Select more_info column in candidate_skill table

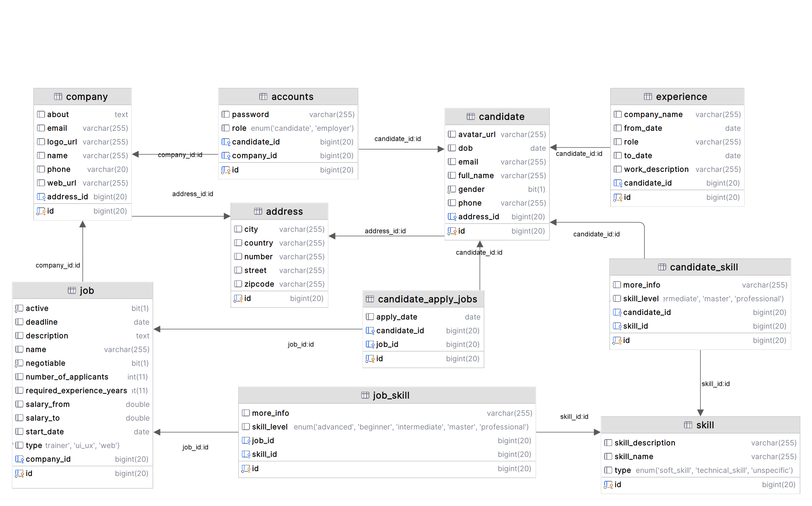[x=700, y=285]
